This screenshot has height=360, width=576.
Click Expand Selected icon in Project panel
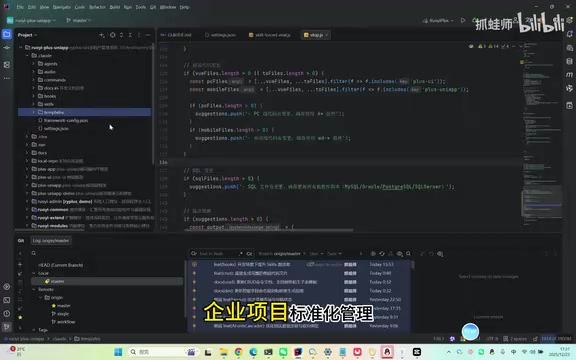coord(122,35)
